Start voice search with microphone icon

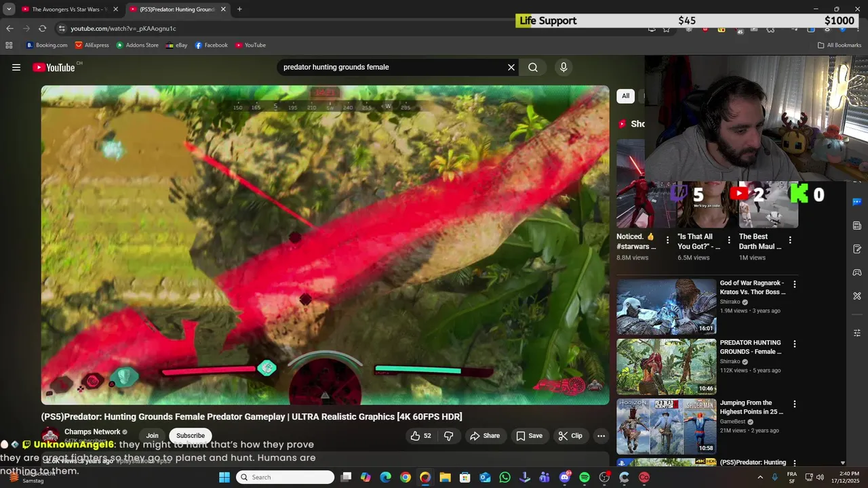(564, 67)
